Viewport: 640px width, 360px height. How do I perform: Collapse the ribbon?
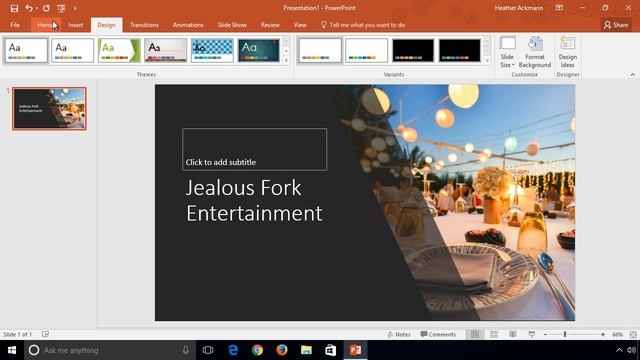click(x=632, y=75)
